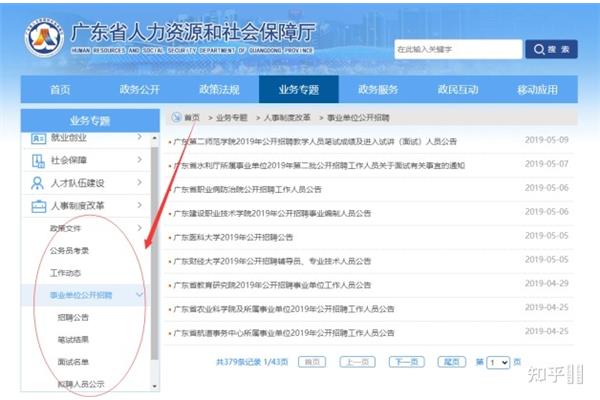
Task: Click the 上一页 pagination button
Action: [357, 362]
